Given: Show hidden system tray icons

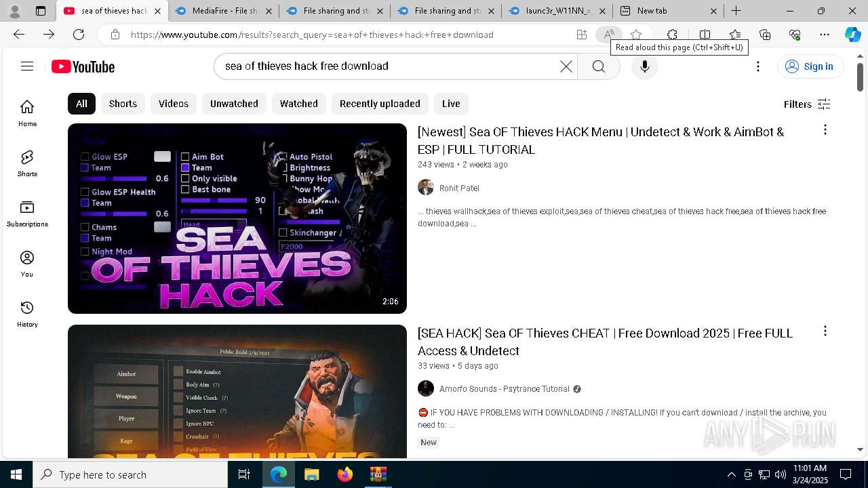Looking at the screenshot, I should click(731, 474).
